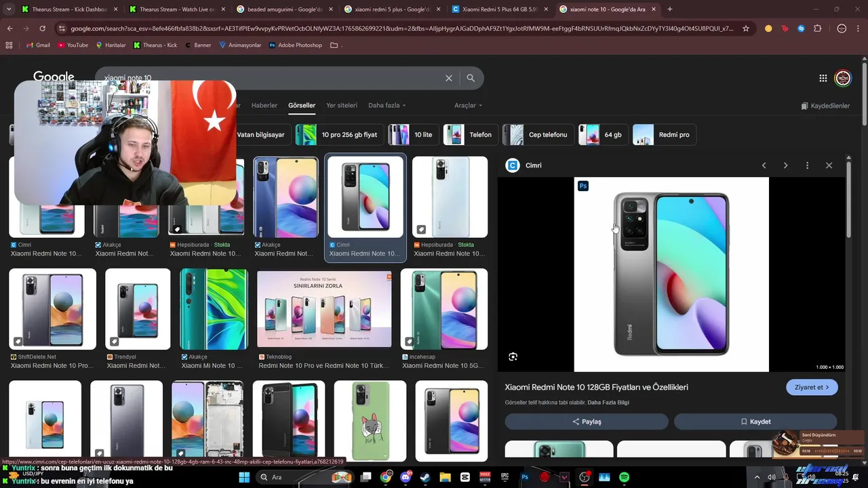Show next image in preview panel
The width and height of the screenshot is (868, 488).
tap(785, 165)
